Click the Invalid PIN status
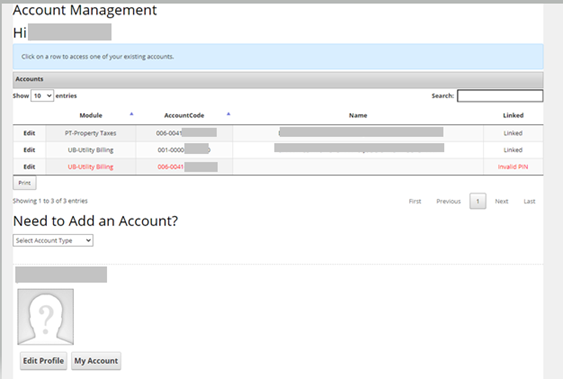The width and height of the screenshot is (563, 379). tap(513, 167)
